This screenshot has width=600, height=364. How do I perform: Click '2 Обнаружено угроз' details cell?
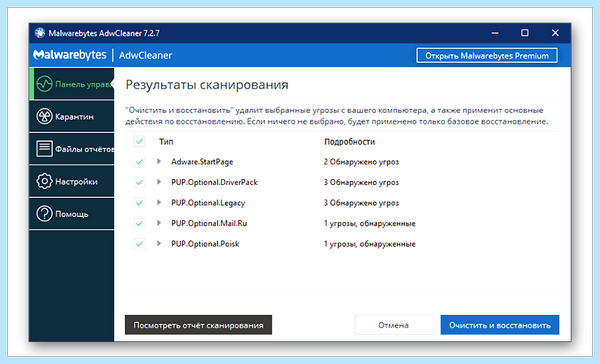click(361, 162)
